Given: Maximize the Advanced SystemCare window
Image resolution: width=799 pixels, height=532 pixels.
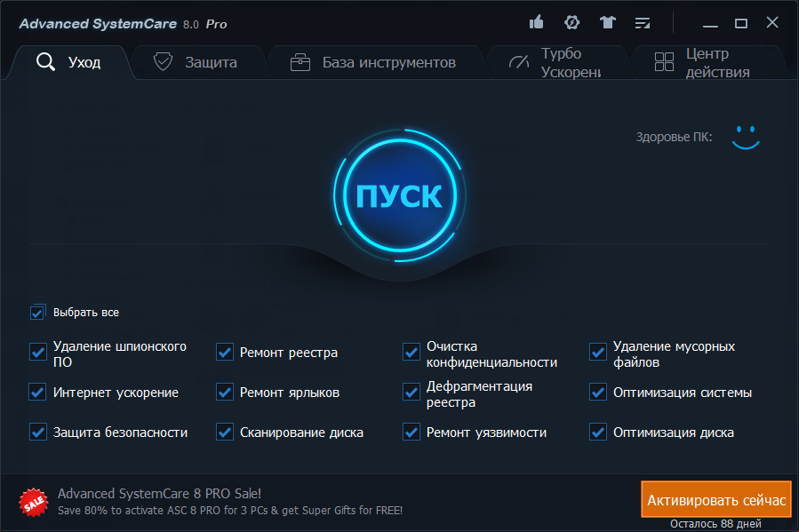Looking at the screenshot, I should point(741,23).
